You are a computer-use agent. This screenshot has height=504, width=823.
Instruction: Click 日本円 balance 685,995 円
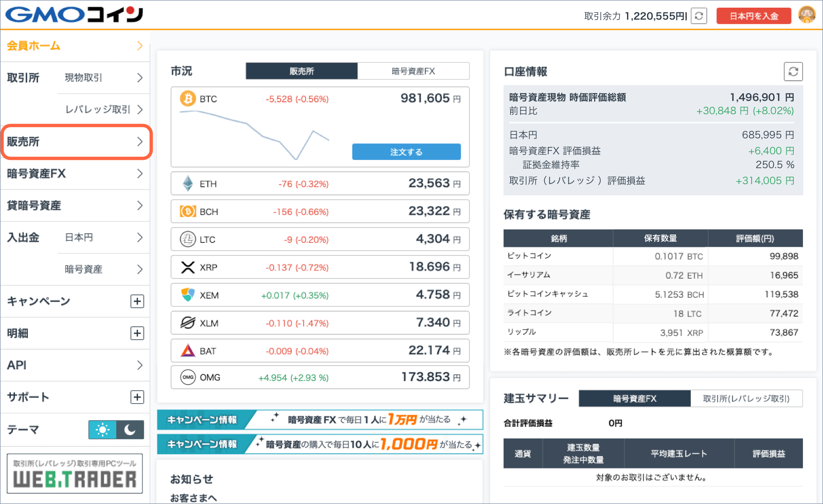pos(768,135)
